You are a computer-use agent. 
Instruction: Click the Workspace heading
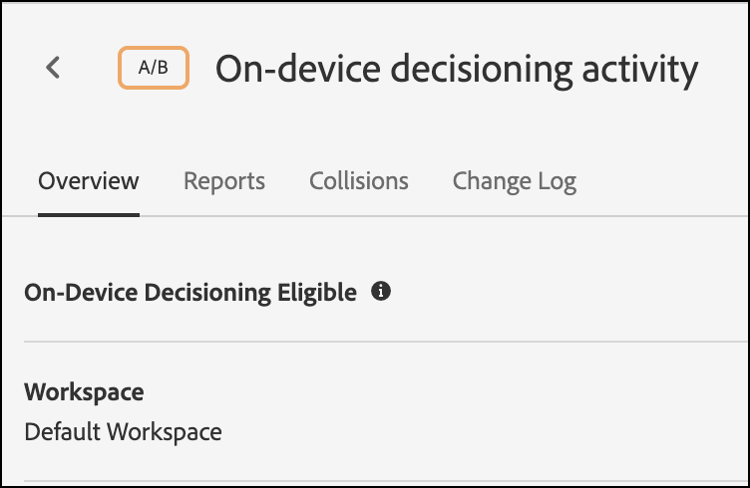[x=84, y=392]
